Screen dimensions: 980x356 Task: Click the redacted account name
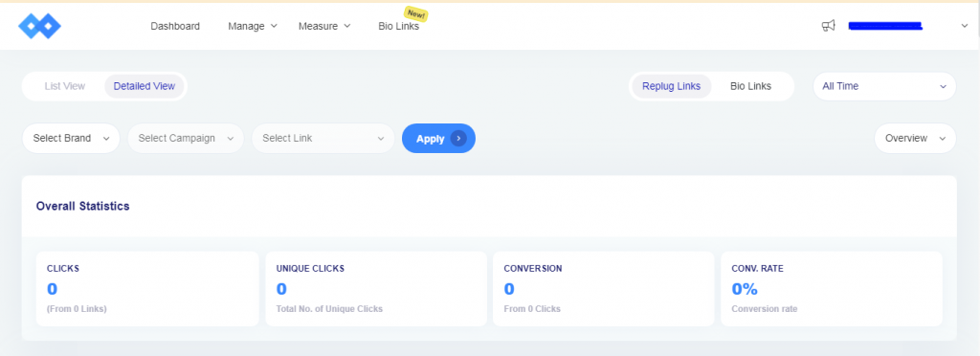click(884, 26)
